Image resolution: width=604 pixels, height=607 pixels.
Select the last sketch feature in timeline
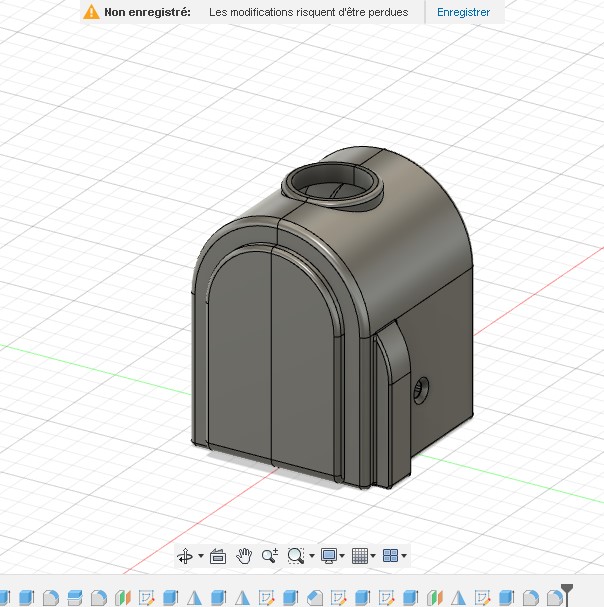click(482, 598)
